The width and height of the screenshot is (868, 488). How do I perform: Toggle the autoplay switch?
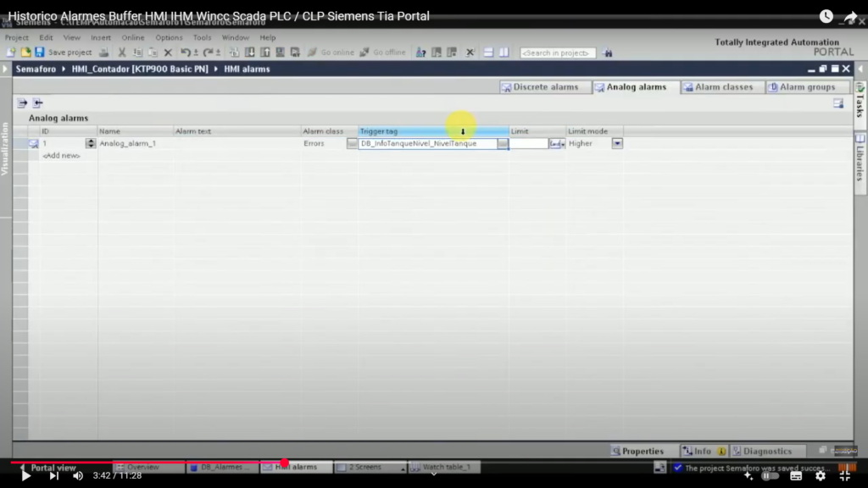tap(770, 475)
